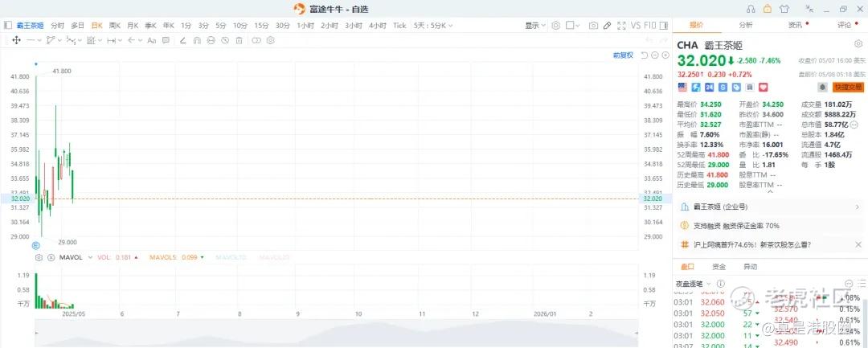868x348 pixels.
Task: Expand the 5天: 5分K period dropdown
Action: [x=433, y=26]
